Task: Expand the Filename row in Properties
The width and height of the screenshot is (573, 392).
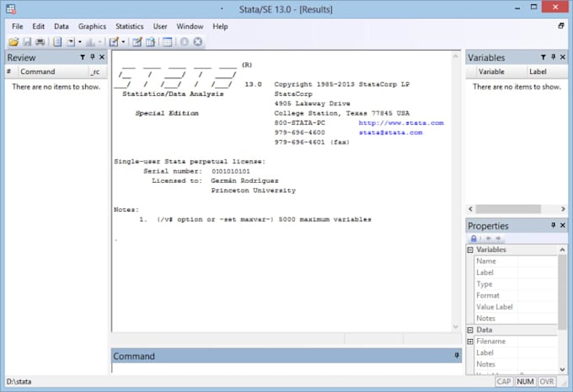Action: pyautogui.click(x=470, y=341)
